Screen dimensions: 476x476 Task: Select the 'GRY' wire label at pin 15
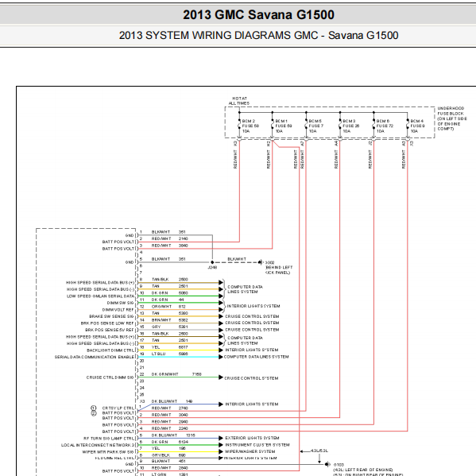pyautogui.click(x=156, y=327)
